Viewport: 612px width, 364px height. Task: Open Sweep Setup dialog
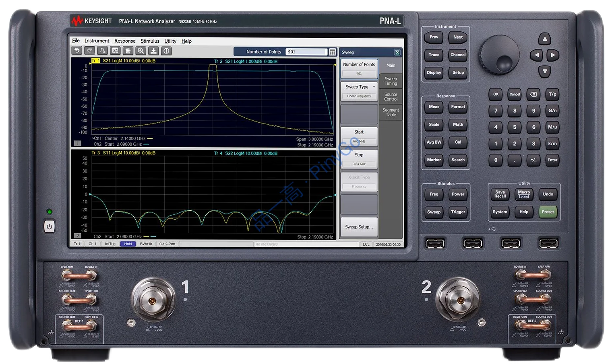(359, 227)
